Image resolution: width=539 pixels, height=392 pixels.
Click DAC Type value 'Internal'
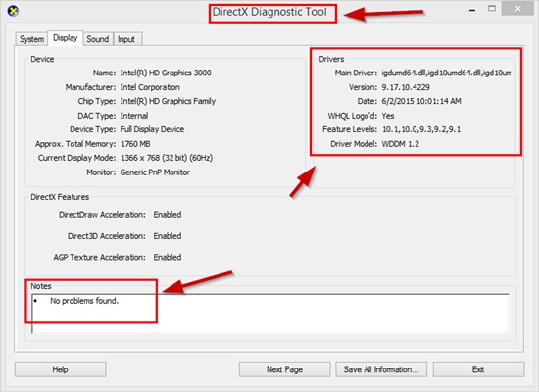tap(134, 116)
